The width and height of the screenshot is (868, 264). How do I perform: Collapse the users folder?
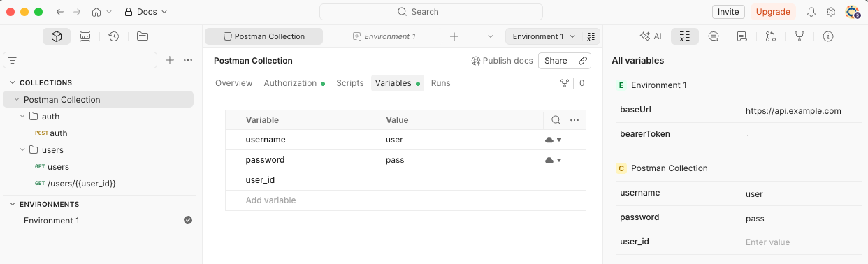pyautogui.click(x=22, y=150)
